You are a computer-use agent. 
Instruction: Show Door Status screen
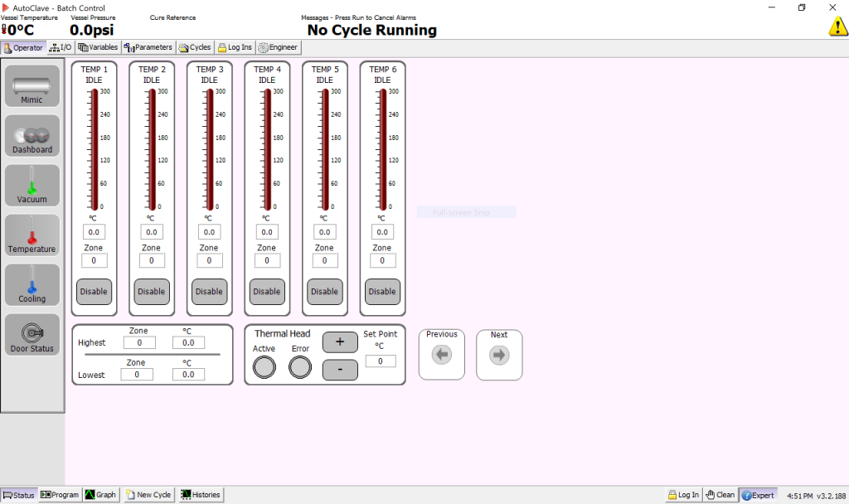coord(32,335)
